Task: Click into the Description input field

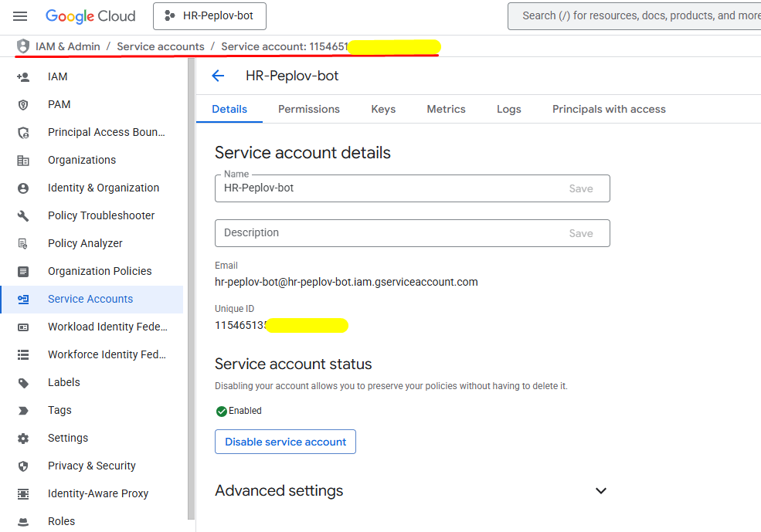Action: tap(386, 233)
